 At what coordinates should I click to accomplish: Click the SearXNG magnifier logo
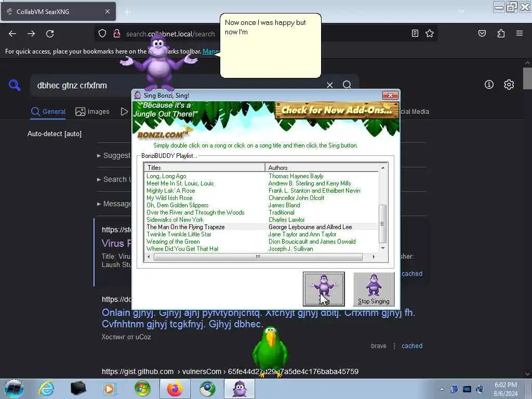point(15,85)
